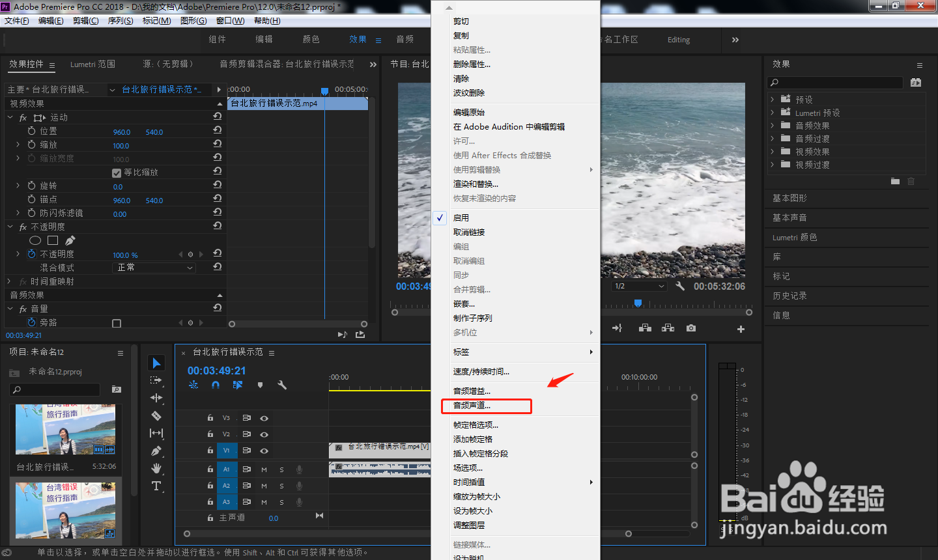Open Program monitor settings wrench
The height and width of the screenshot is (560, 938).
(x=680, y=286)
